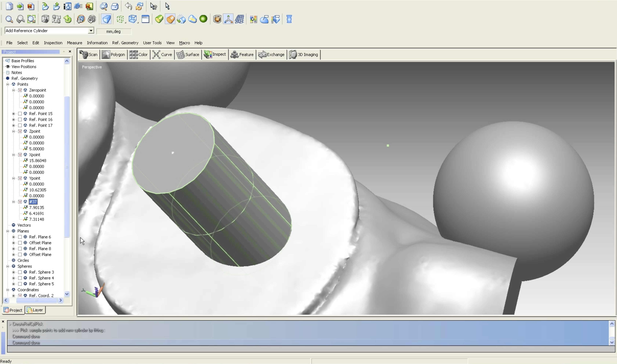
Task: Click the zoom fit-all icon
Action: click(31, 19)
